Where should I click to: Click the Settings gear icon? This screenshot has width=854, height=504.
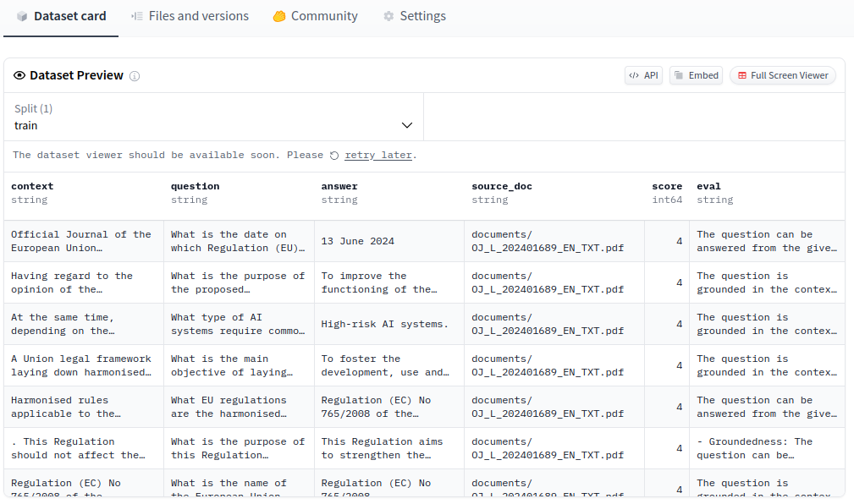(388, 16)
